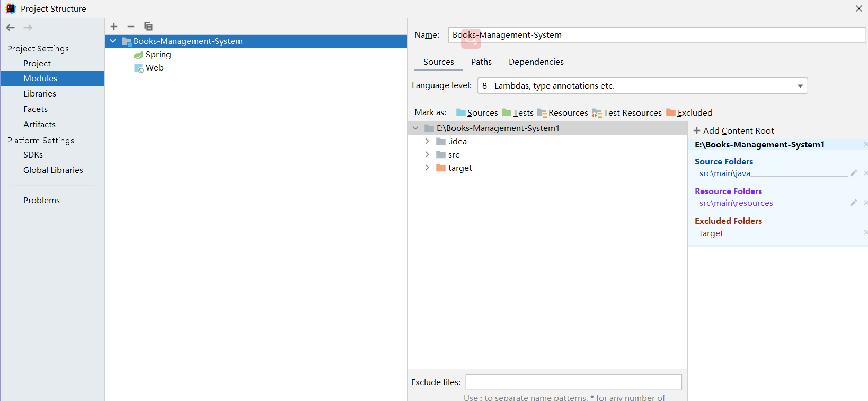This screenshot has height=401, width=868.
Task: Click E:\Books-Management-System1 content root header
Action: coord(759,145)
